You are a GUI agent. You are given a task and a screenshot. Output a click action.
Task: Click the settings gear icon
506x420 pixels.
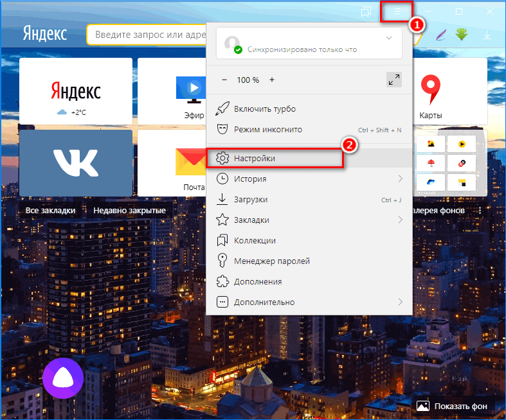click(222, 158)
